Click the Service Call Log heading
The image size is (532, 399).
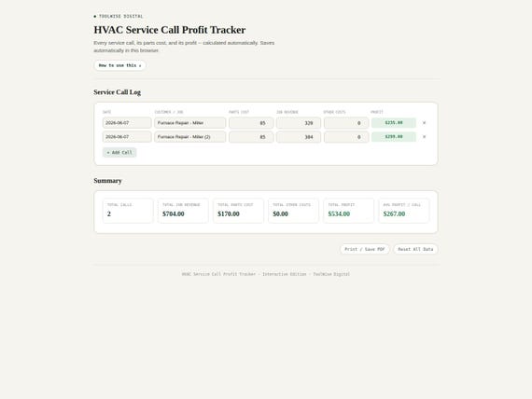117,92
